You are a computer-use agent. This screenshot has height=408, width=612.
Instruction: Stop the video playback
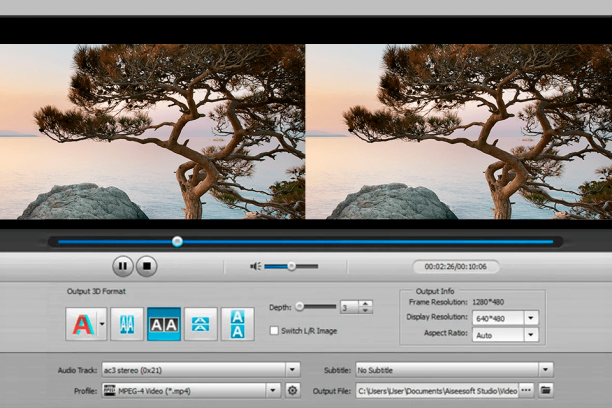(147, 266)
